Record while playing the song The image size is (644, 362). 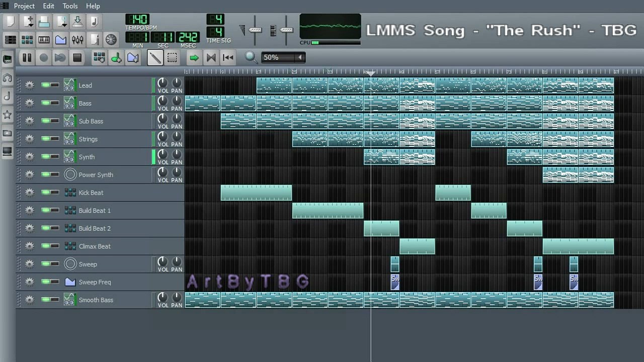click(x=60, y=58)
